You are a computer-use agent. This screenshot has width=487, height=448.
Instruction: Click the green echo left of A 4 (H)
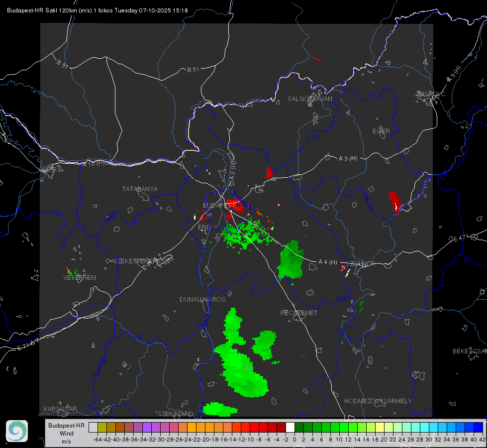(291, 260)
